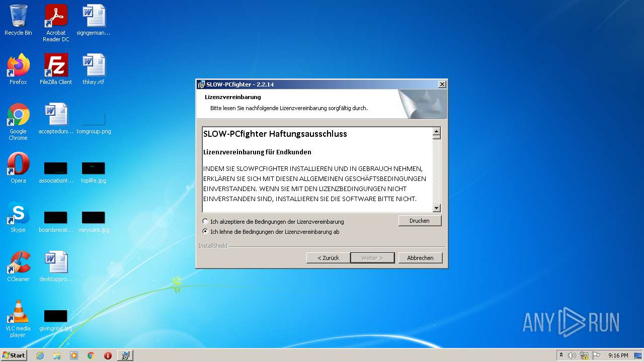Click the taskbar clock 9:16 PM
The height and width of the screenshot is (362, 644).
pyautogui.click(x=618, y=355)
